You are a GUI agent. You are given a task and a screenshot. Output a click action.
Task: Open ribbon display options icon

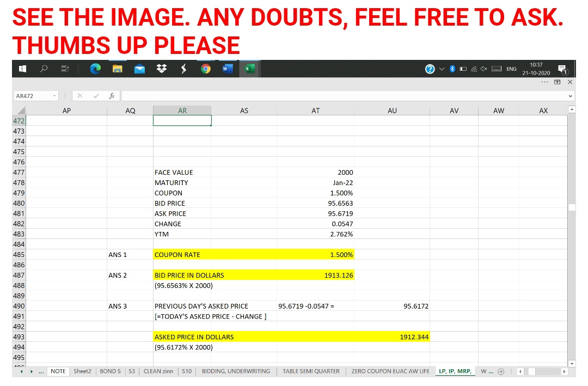(x=558, y=82)
